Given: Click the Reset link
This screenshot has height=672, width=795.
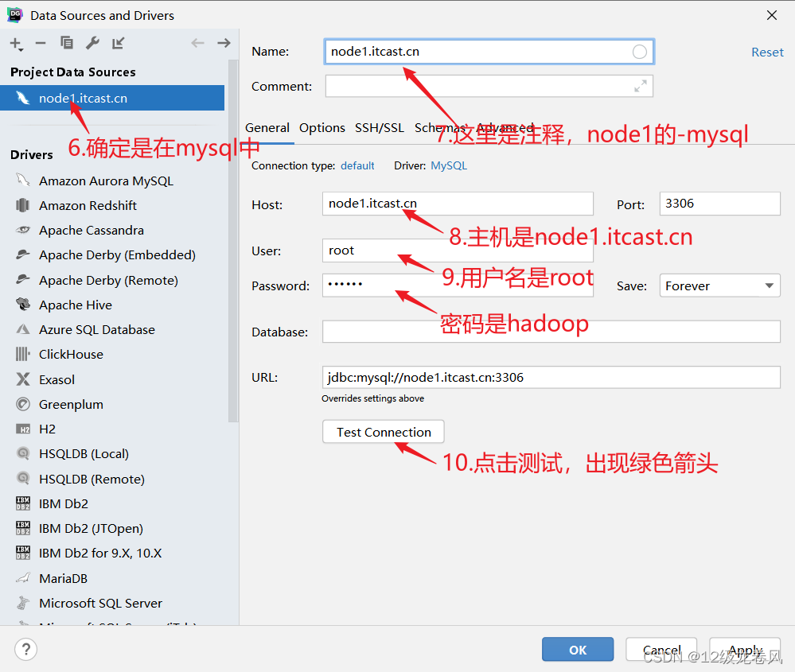Looking at the screenshot, I should [x=766, y=52].
